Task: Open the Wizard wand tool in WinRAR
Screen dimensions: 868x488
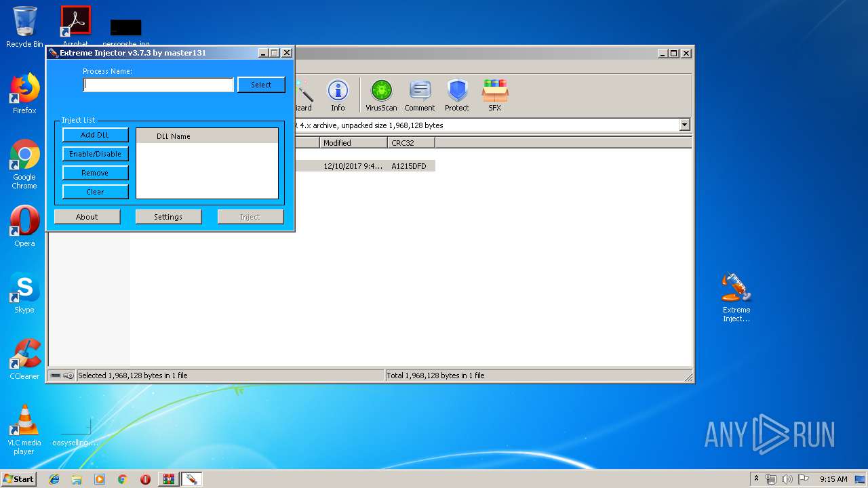Action: [x=303, y=95]
